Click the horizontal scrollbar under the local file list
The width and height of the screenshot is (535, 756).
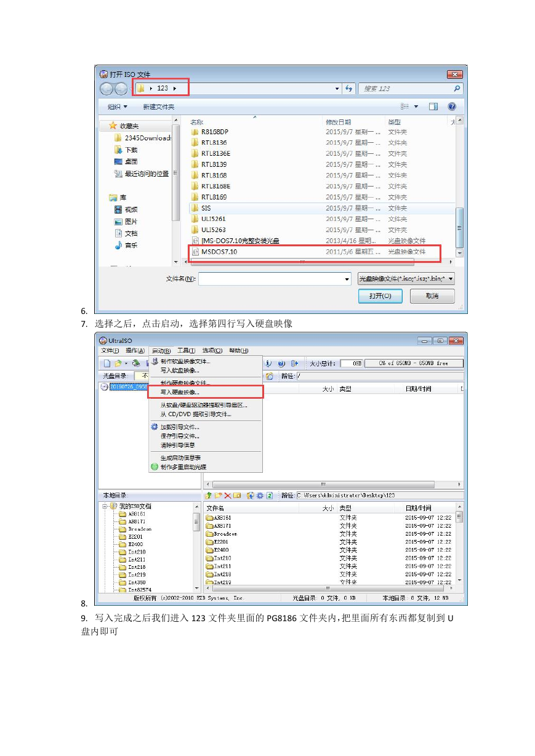[x=327, y=589]
